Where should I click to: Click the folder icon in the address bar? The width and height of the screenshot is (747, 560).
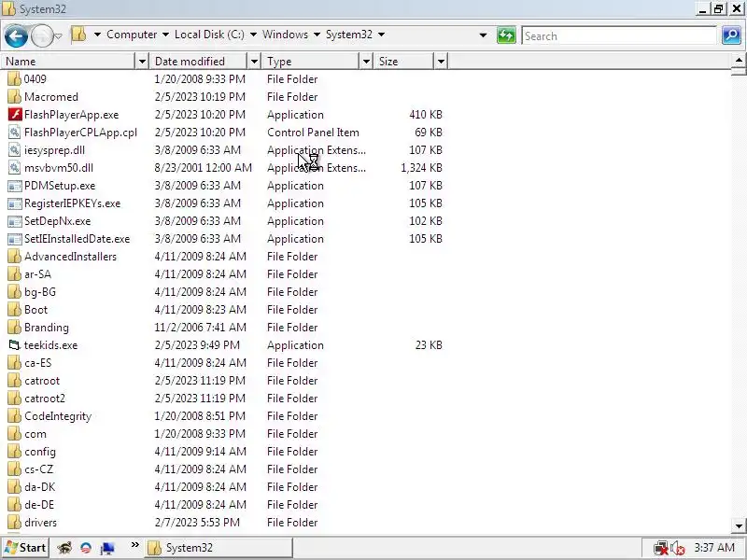[x=79, y=35]
